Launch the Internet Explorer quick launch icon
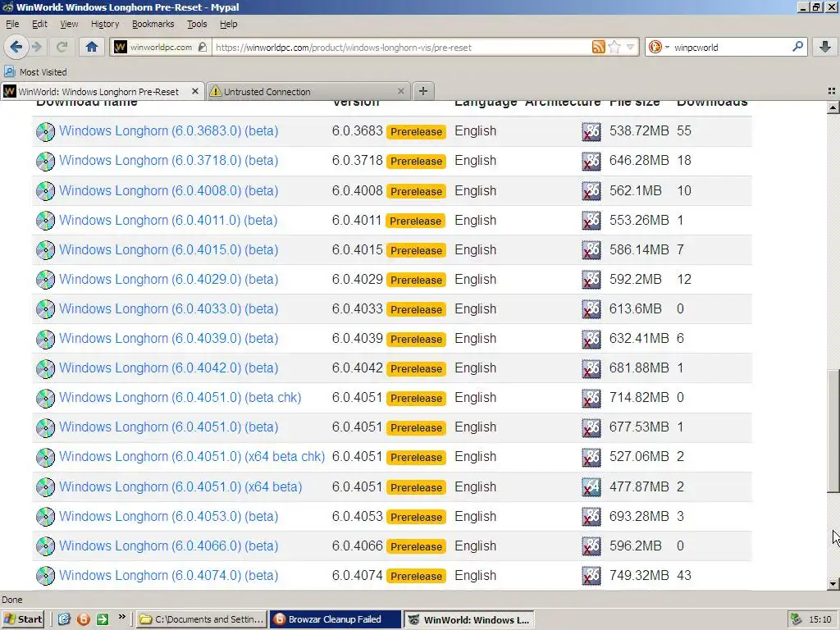Image resolution: width=840 pixels, height=630 pixels. [64, 619]
